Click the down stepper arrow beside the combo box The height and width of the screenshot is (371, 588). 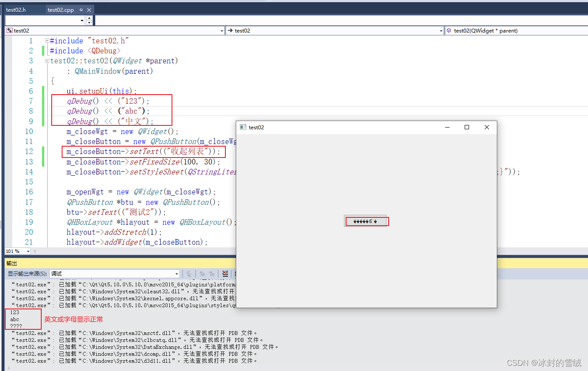89,23
